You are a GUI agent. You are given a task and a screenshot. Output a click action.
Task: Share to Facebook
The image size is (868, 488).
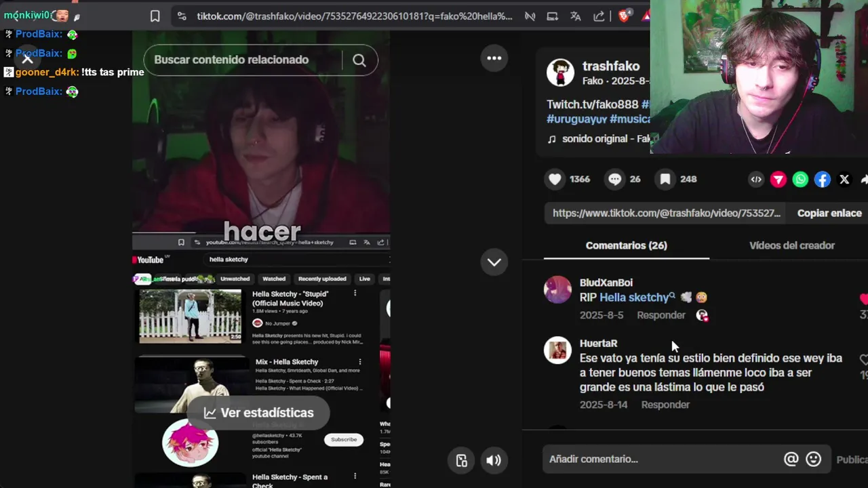823,180
